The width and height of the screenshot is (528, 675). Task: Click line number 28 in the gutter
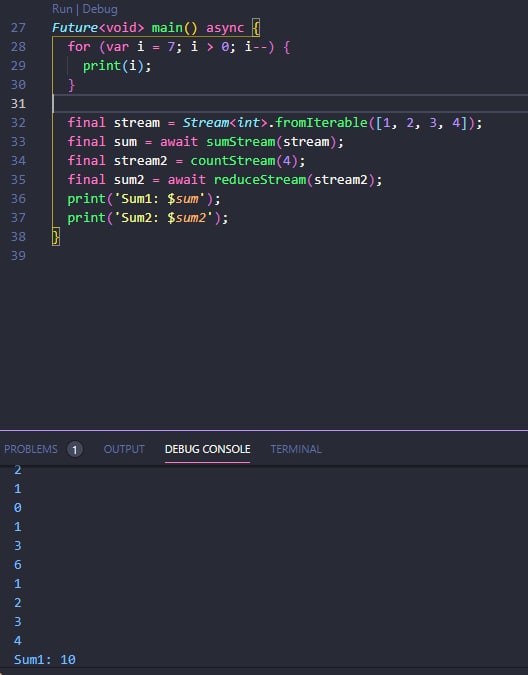(x=18, y=46)
